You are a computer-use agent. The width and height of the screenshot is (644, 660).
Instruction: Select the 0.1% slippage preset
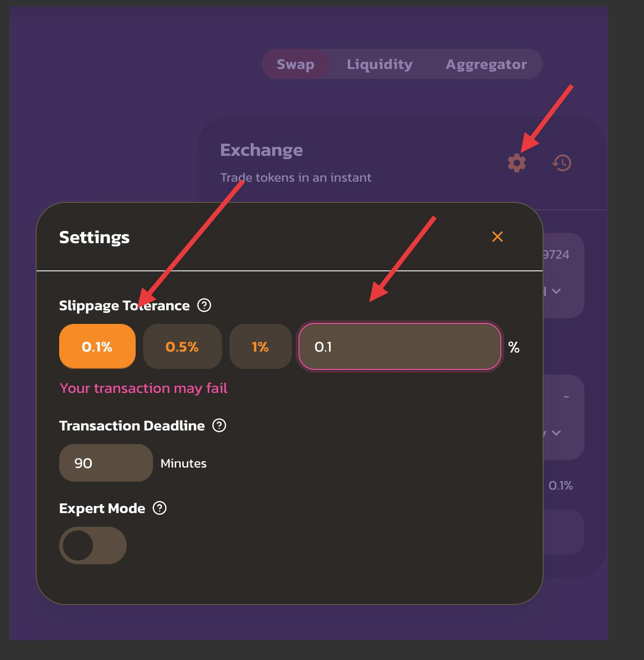(97, 346)
